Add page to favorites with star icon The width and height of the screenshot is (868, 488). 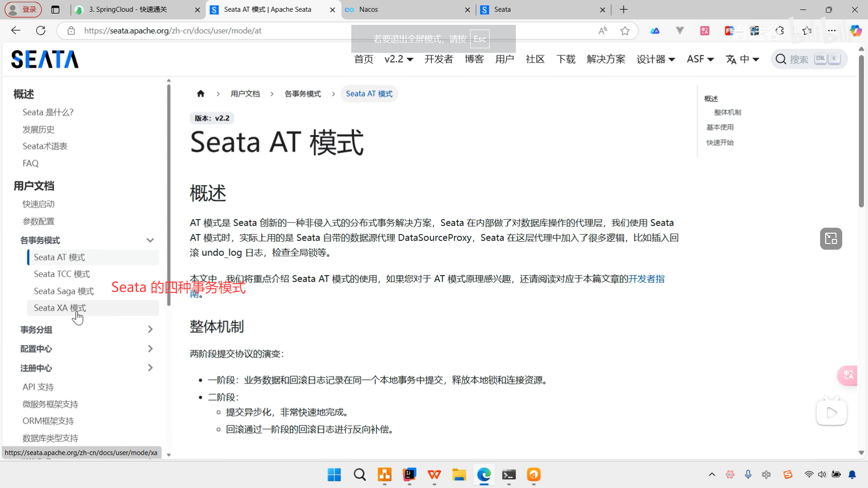[x=625, y=31]
